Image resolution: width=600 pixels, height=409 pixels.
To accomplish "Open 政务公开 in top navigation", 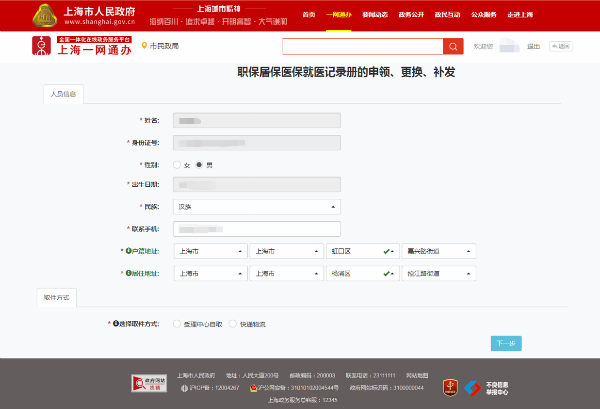I will 411,15.
